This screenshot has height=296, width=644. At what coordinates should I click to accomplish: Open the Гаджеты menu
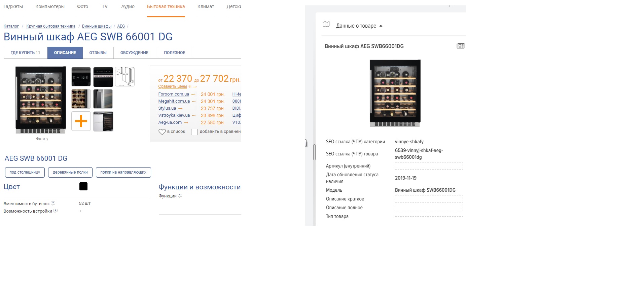(13, 6)
